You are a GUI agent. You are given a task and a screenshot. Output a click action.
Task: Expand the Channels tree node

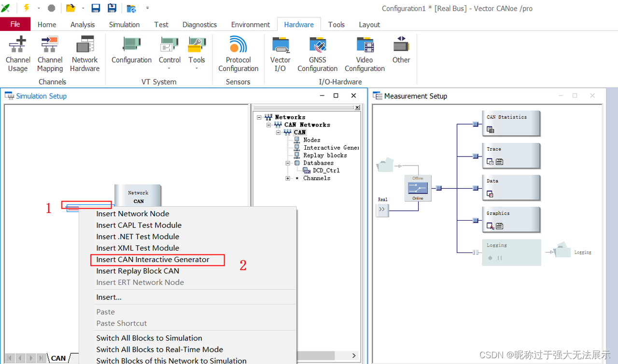(288, 178)
